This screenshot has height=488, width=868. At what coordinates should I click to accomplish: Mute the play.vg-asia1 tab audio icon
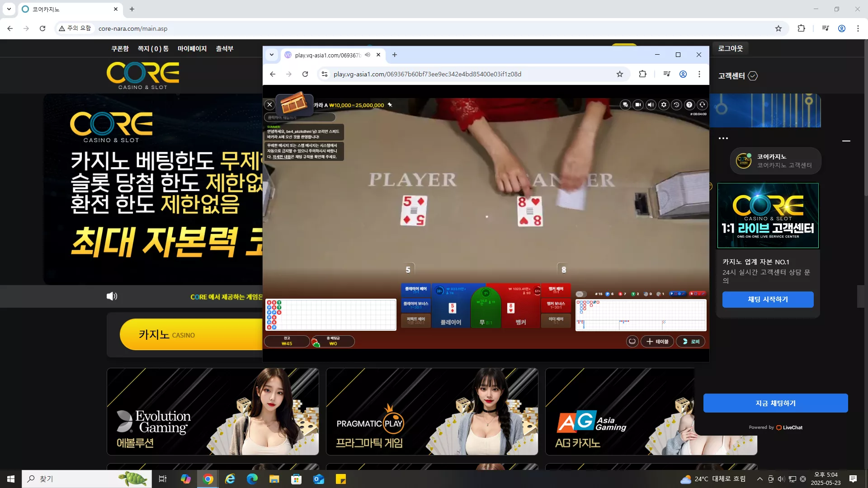[368, 55]
